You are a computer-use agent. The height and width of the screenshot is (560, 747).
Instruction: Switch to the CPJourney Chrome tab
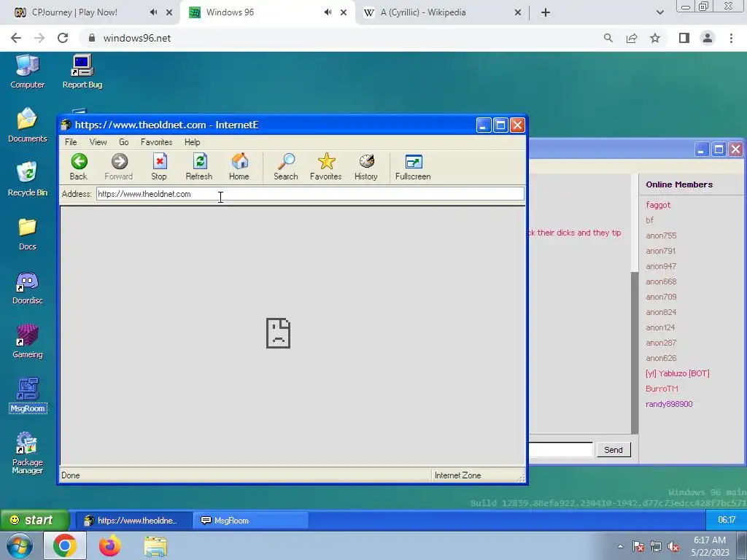[x=90, y=12]
